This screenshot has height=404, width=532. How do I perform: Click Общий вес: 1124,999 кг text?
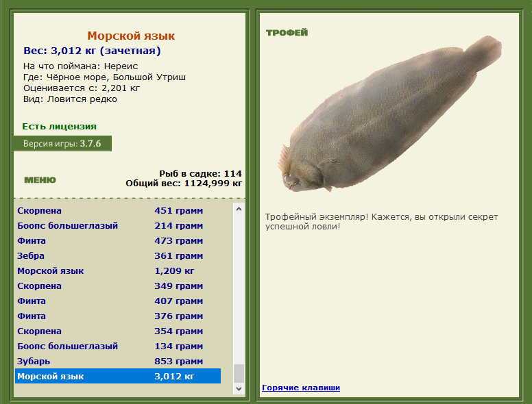184,184
